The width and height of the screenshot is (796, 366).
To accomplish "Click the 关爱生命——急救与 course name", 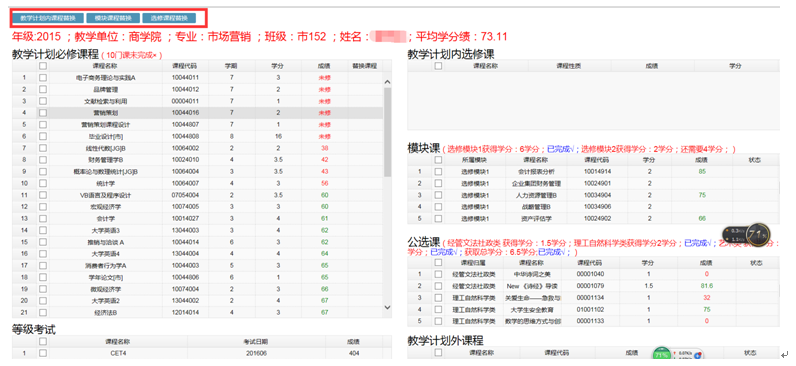I will tap(532, 297).
